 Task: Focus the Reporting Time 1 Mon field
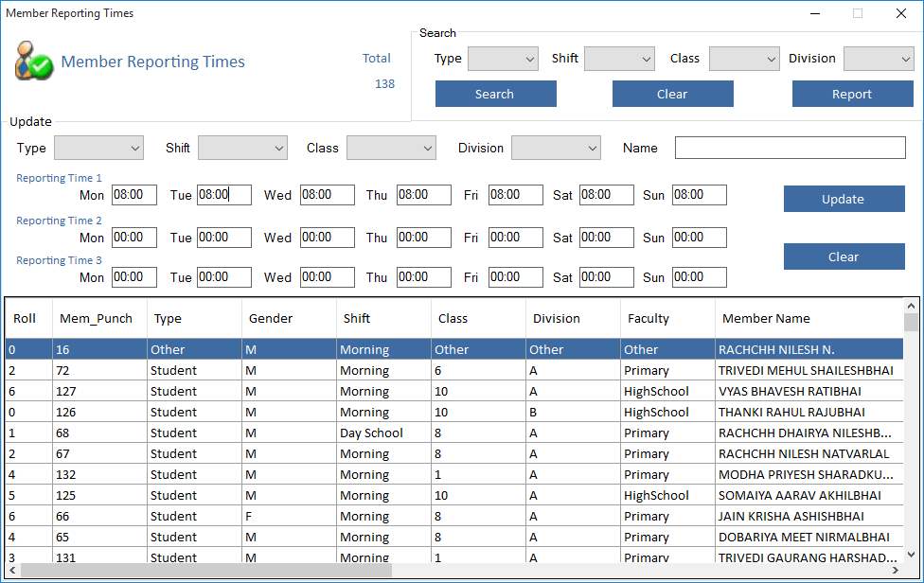click(133, 195)
